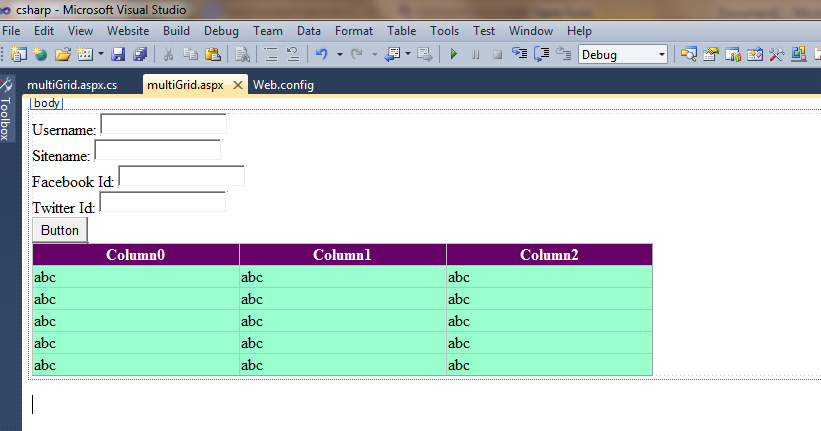Screen dimensions: 821x431
Task: Click the blue Undo arrow
Action: pyautogui.click(x=321, y=54)
